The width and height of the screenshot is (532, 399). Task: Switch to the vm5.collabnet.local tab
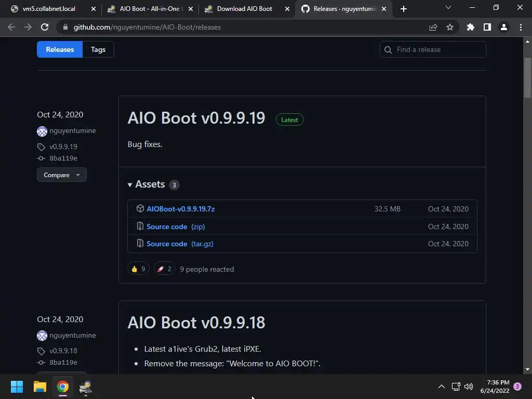pyautogui.click(x=48, y=9)
